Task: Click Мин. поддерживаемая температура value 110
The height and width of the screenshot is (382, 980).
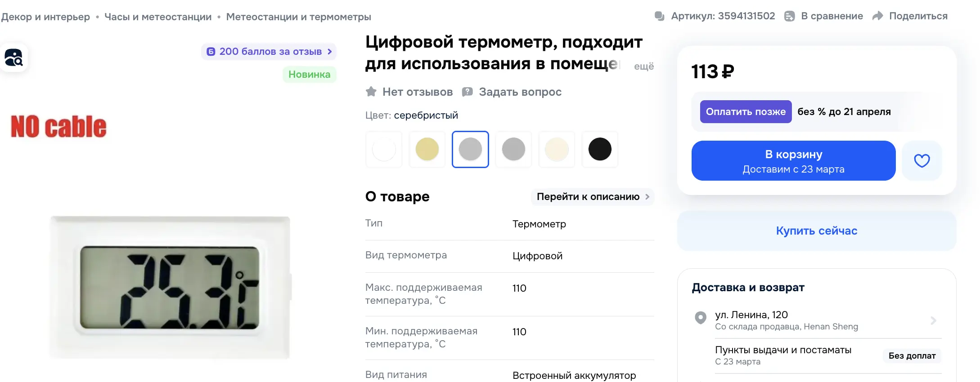Action: 519,332
